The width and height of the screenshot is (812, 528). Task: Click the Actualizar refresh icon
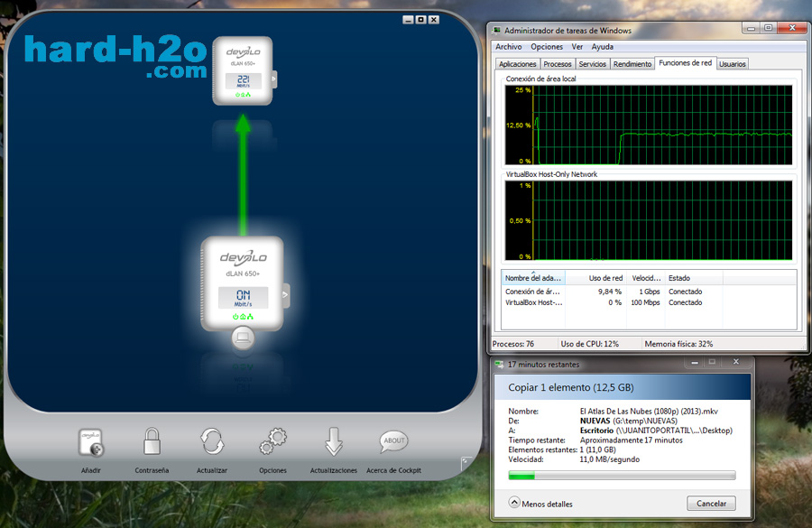(212, 441)
